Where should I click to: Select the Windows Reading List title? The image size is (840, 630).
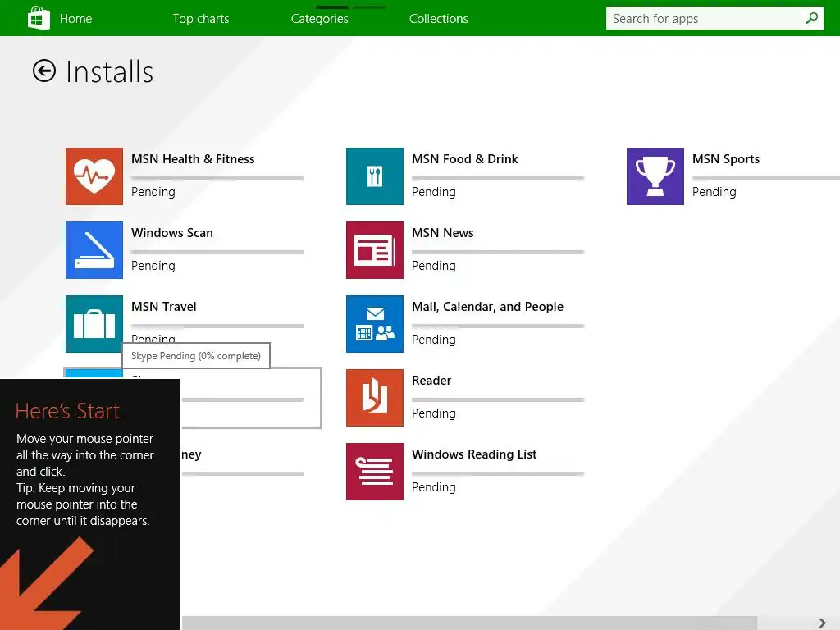(x=474, y=454)
